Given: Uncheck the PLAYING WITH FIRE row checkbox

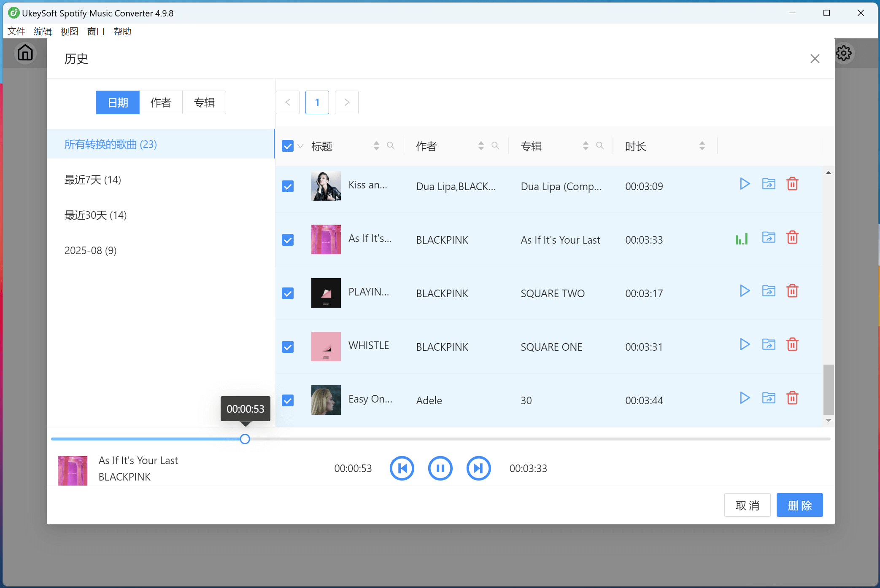Looking at the screenshot, I should point(288,293).
